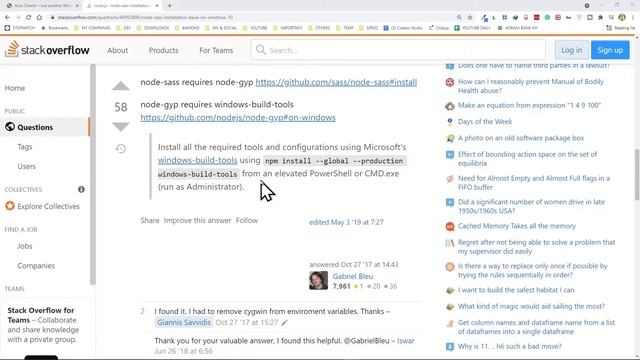Close the first browser tab
Viewport: 640px width, 360px height.
(x=77, y=6)
